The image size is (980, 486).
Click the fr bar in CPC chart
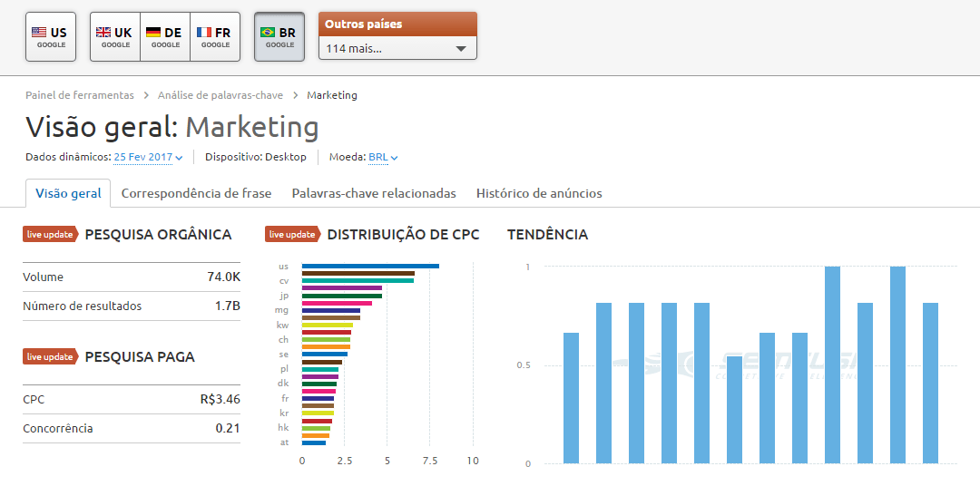(318, 399)
